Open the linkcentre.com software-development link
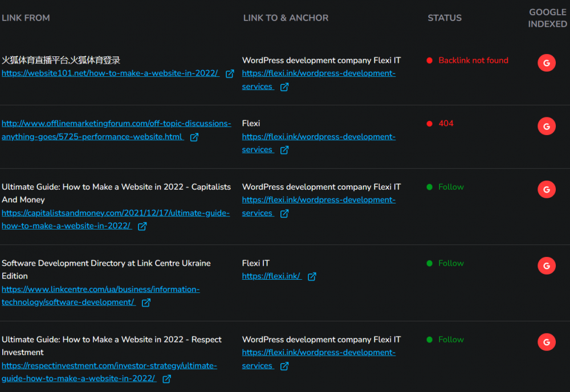The width and height of the screenshot is (570, 392). point(101,296)
